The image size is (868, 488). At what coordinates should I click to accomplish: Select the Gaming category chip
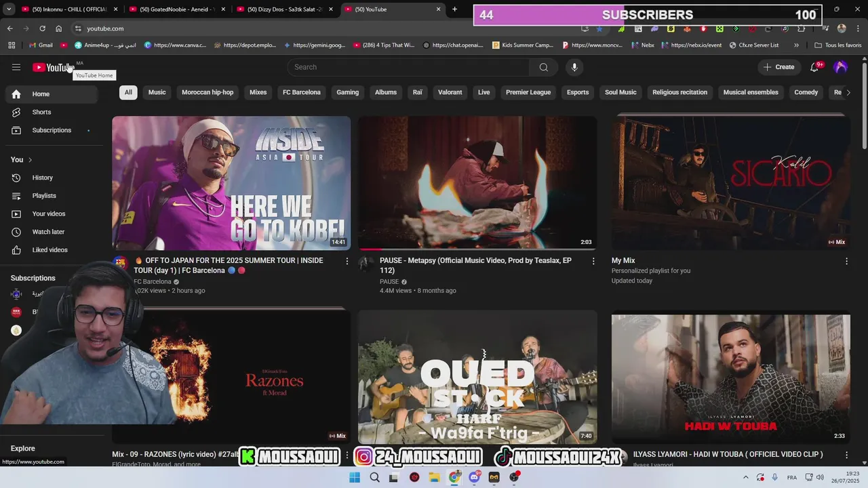click(x=348, y=92)
